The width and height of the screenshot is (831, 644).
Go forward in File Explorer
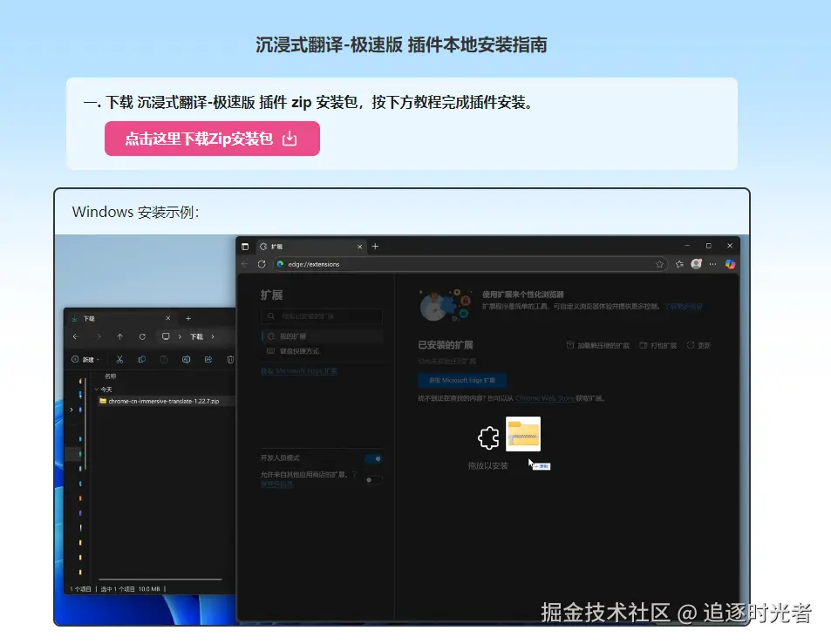98,336
